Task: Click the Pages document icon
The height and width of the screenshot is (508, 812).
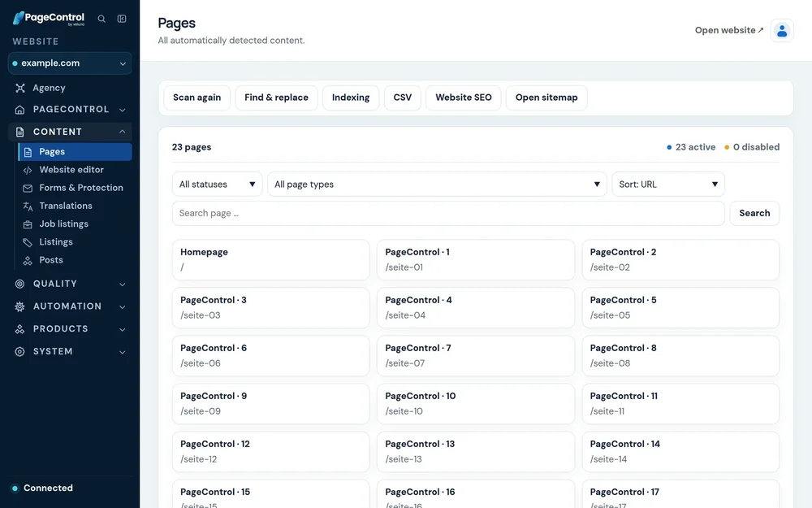Action: pos(28,152)
